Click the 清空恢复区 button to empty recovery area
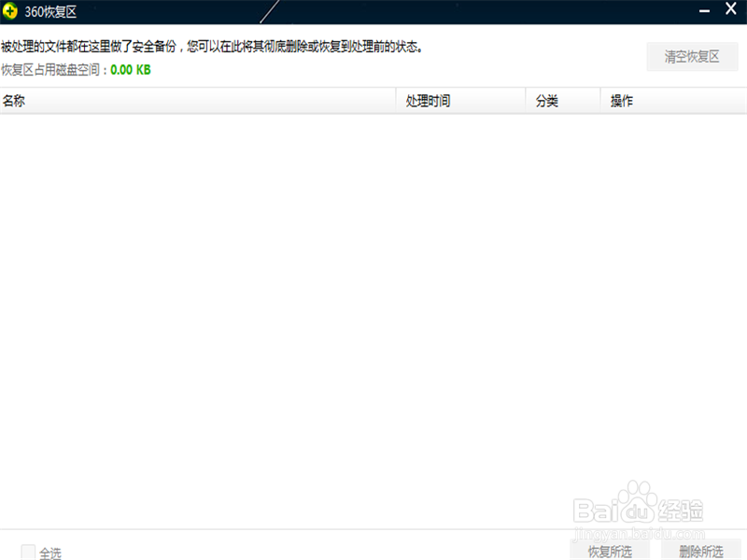 [x=692, y=56]
